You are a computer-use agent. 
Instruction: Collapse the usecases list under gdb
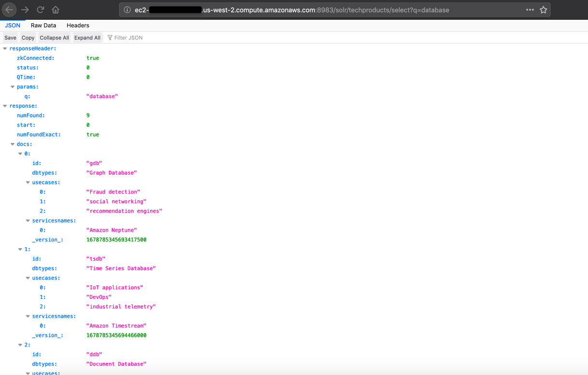(28, 182)
